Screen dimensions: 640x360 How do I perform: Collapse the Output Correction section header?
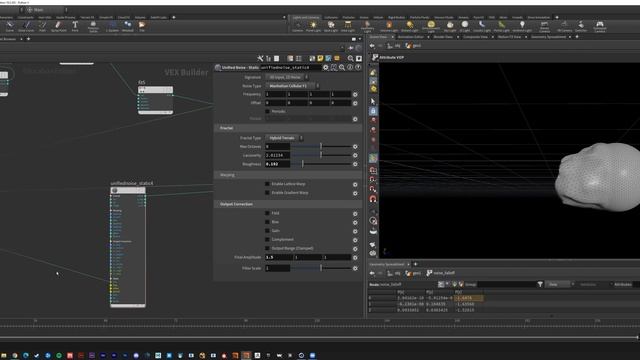pyautogui.click(x=288, y=204)
